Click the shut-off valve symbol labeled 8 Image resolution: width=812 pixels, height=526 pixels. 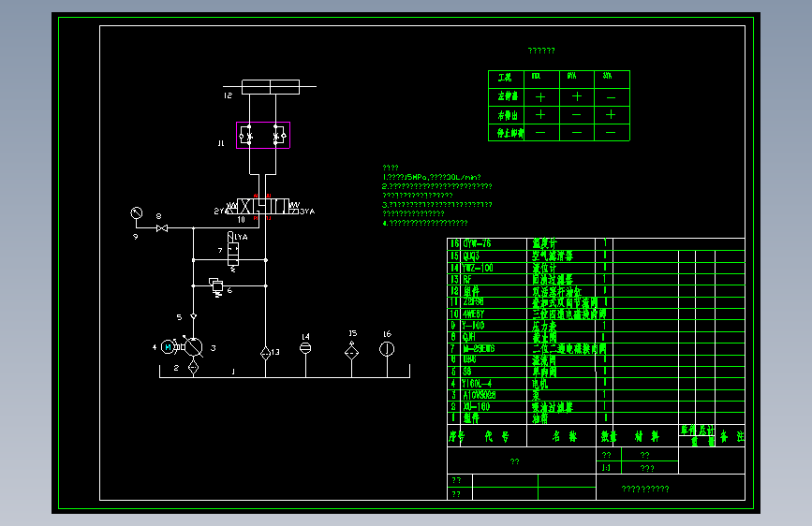(x=162, y=228)
